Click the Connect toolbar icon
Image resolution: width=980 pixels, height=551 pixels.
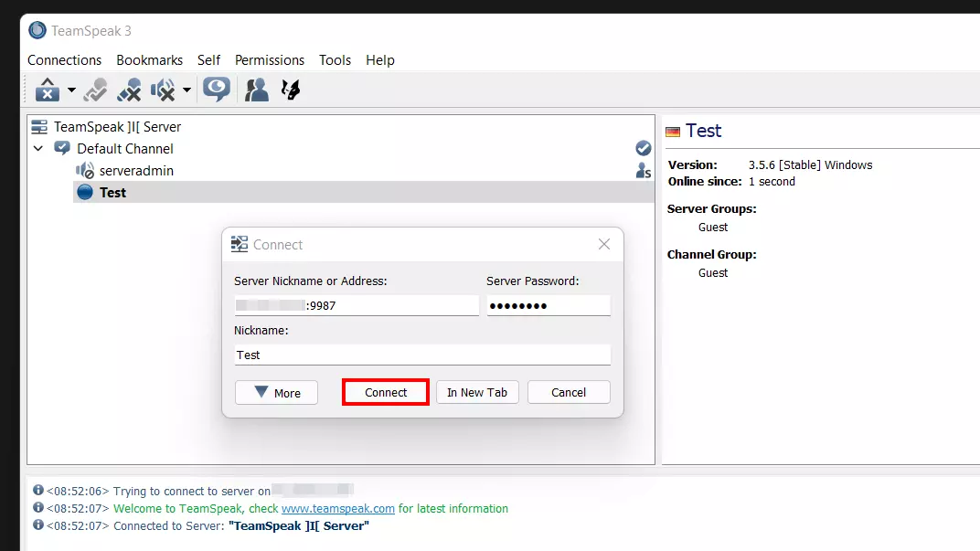click(47, 90)
